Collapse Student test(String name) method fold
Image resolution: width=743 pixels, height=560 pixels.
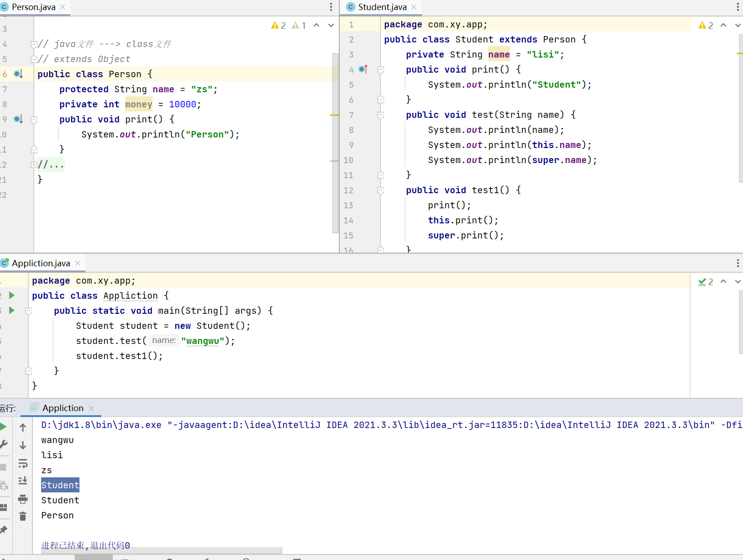380,115
